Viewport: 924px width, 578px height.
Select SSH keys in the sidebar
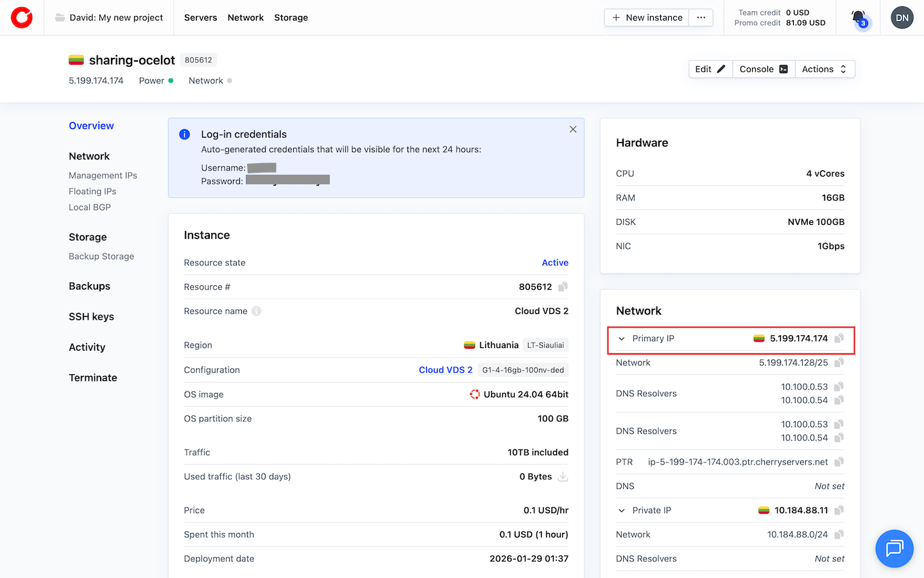tap(91, 317)
